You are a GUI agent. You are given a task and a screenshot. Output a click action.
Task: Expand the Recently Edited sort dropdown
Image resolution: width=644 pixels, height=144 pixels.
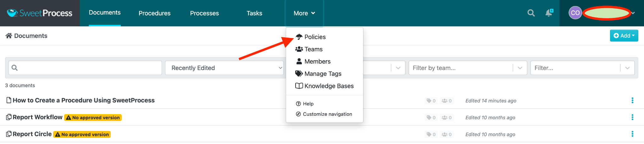224,68
